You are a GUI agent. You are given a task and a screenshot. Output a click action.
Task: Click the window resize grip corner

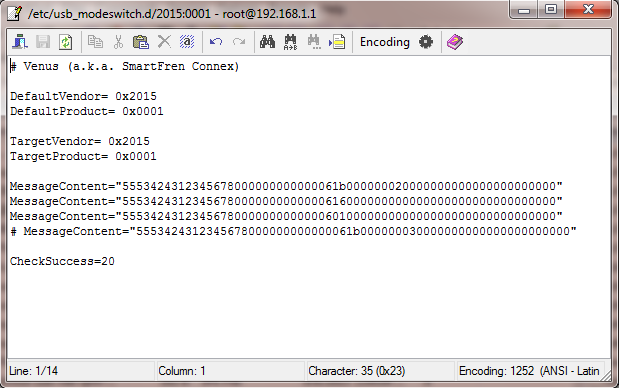(606, 377)
